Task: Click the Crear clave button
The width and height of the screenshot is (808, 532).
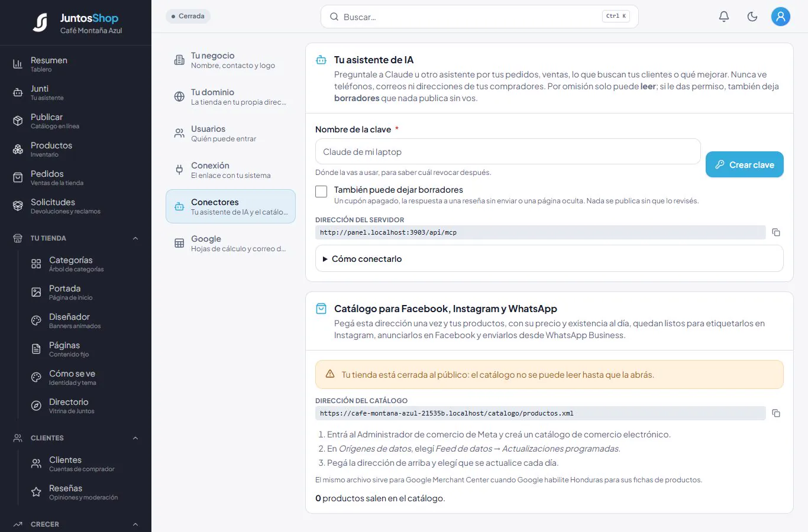Action: pos(744,164)
